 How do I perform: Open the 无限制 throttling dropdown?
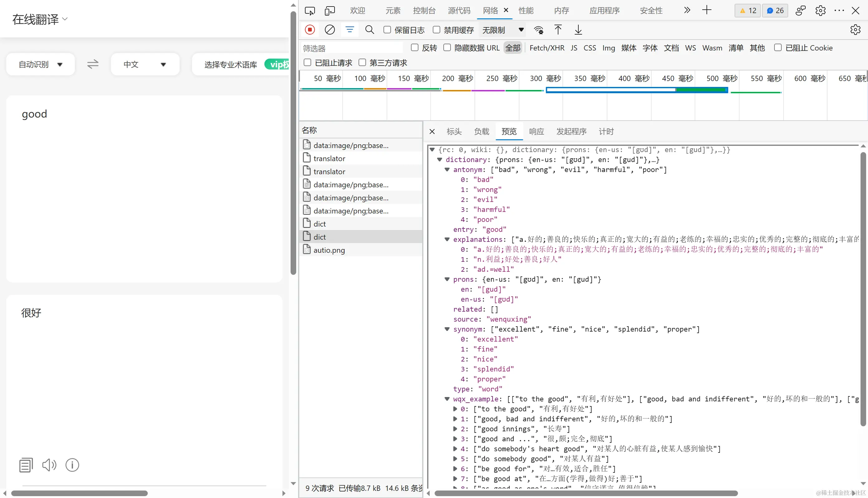[502, 30]
